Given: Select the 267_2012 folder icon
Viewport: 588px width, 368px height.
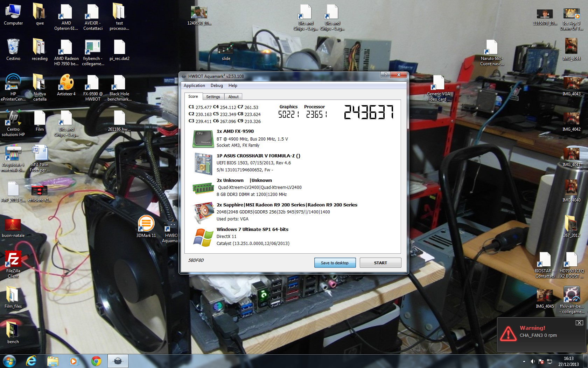Looking at the screenshot, I should [x=571, y=226].
